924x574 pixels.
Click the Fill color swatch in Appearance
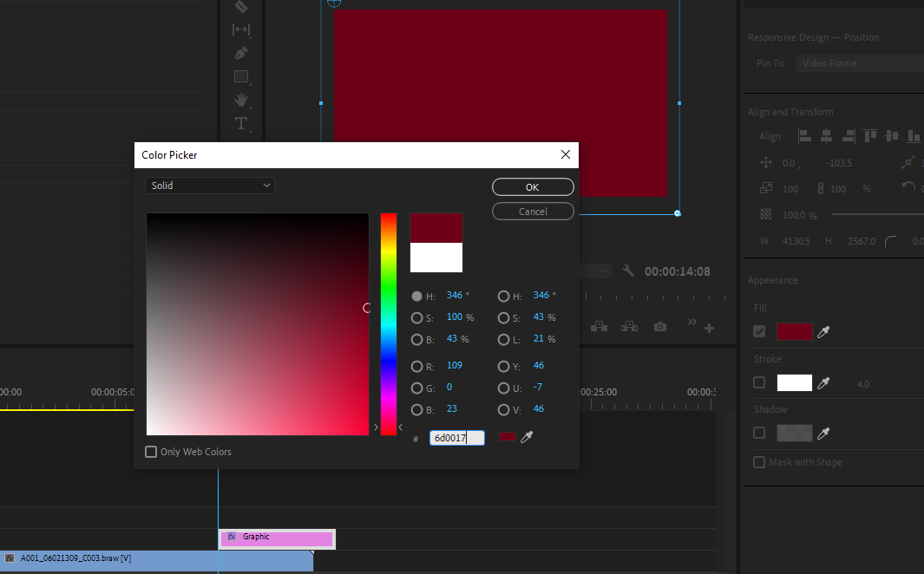(x=794, y=331)
